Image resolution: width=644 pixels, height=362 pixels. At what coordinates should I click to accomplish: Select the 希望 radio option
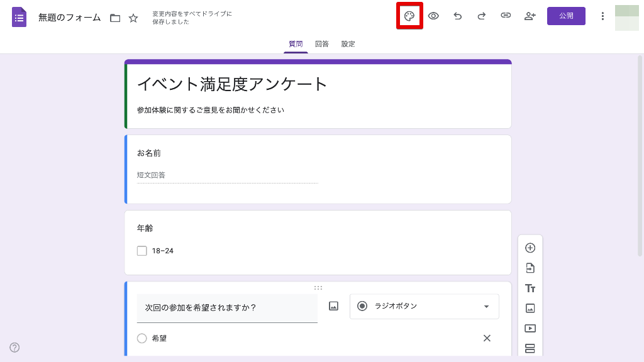142,338
